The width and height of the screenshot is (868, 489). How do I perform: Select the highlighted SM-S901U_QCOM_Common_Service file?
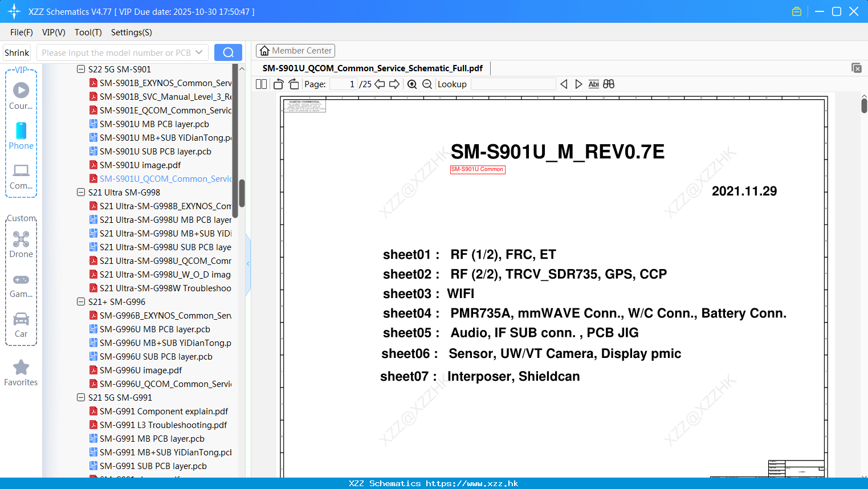tap(160, 178)
